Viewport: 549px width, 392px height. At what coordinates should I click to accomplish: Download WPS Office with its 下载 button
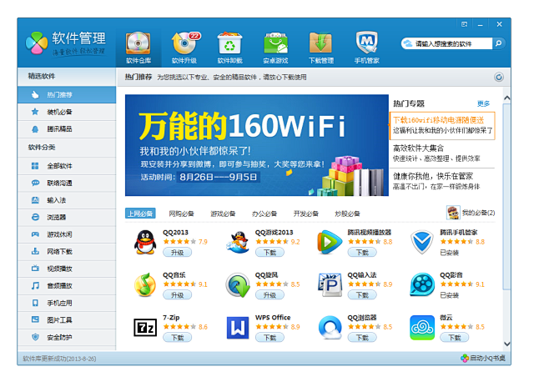[269, 338]
